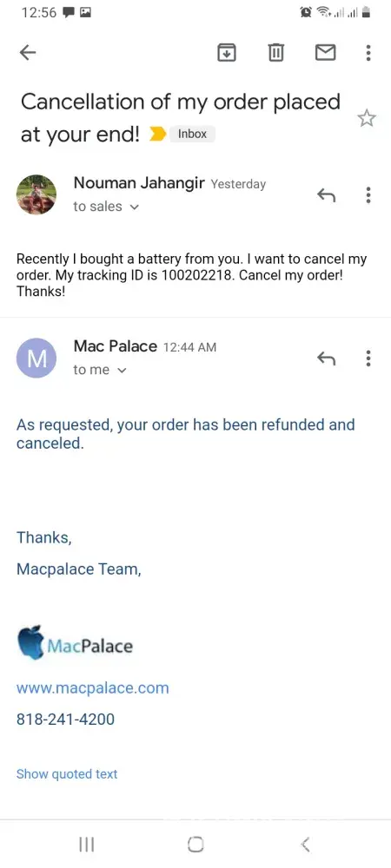Image resolution: width=391 pixels, height=868 pixels.
Task: Open Nouman Jahangir's profile photo
Action: point(36,194)
